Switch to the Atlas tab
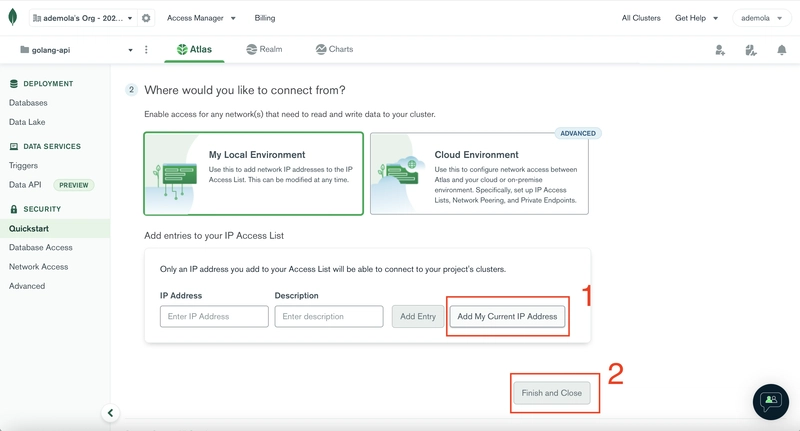 tap(194, 49)
